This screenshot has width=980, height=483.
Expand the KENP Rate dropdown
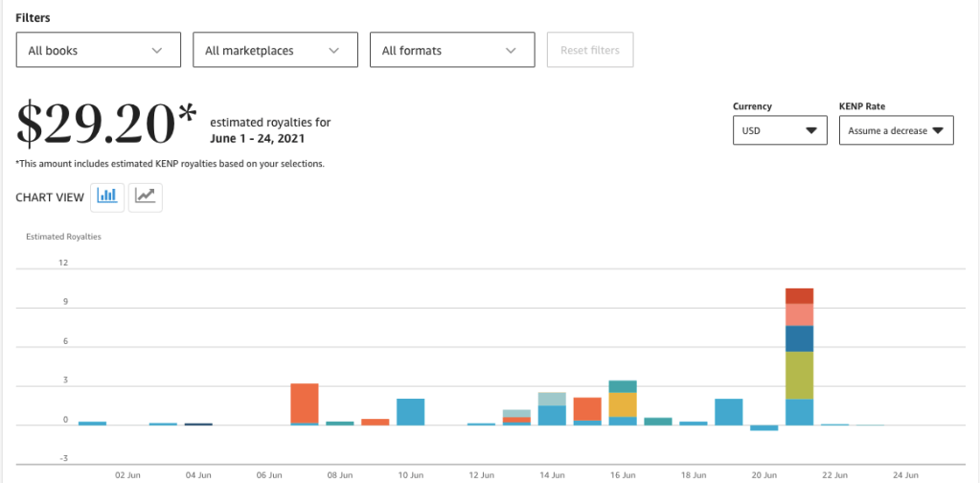(896, 130)
